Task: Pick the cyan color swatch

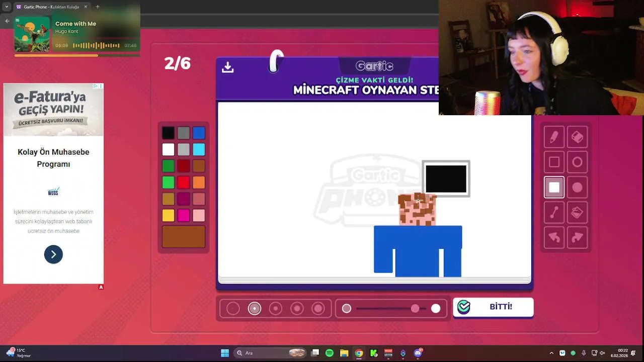Action: coord(199,149)
